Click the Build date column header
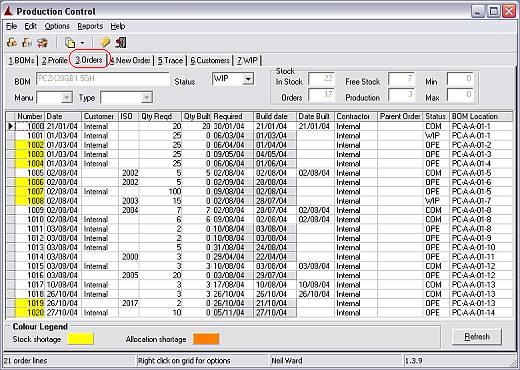The height and width of the screenshot is (370, 520). [275, 116]
